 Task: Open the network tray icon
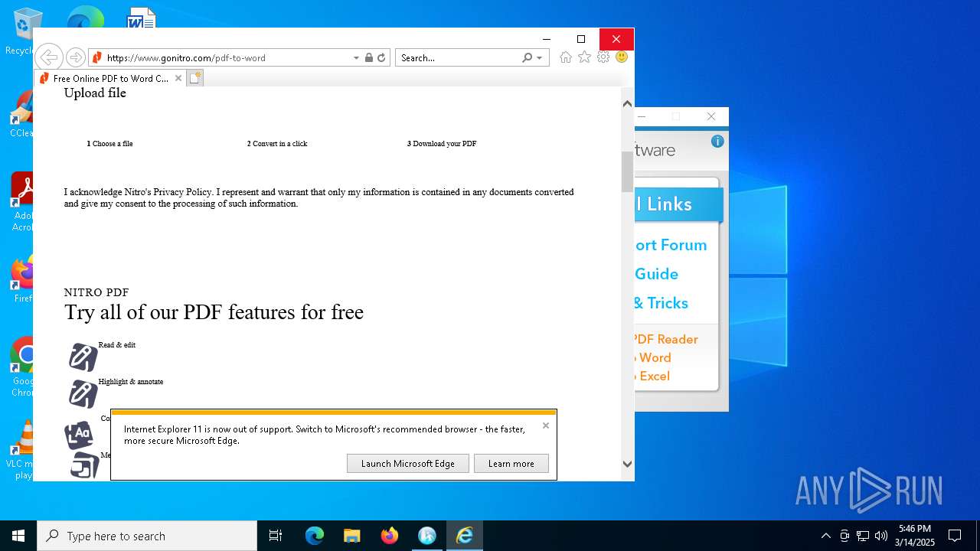click(863, 536)
